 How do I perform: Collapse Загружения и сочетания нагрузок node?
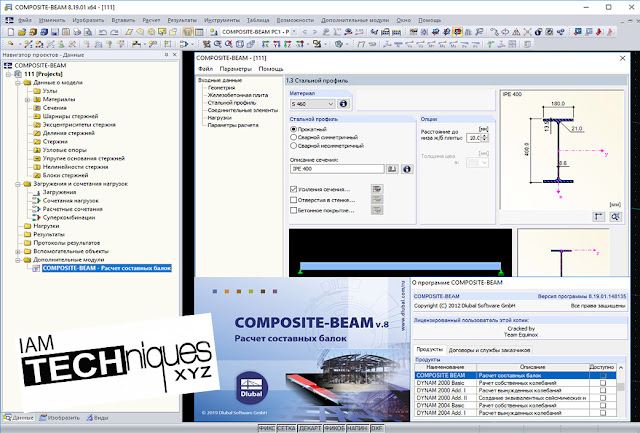[x=18, y=184]
